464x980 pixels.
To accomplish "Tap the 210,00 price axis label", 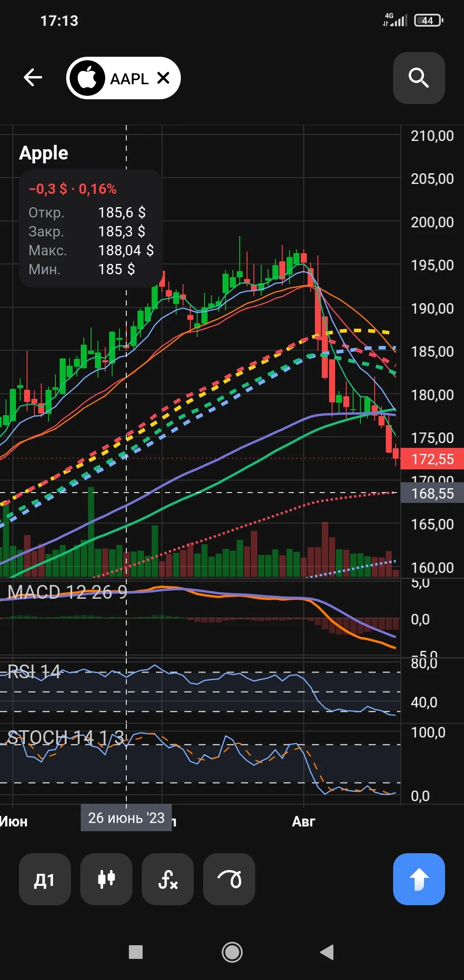I will point(432,136).
